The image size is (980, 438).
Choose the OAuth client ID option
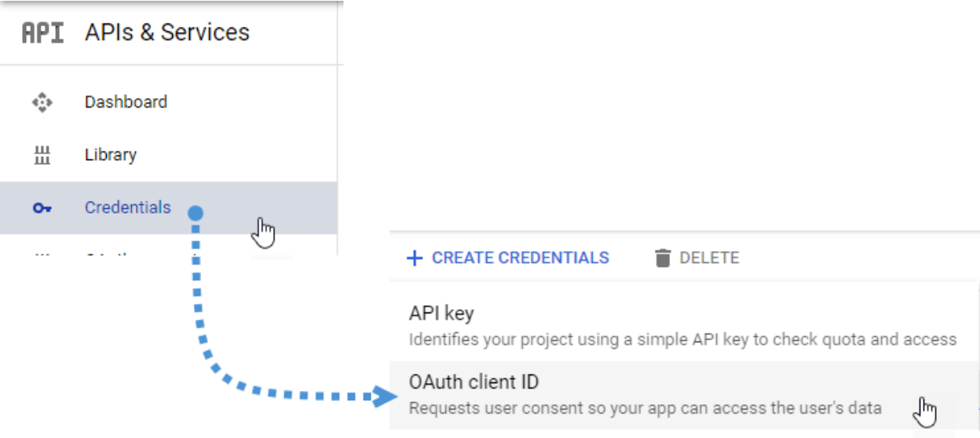coord(474,382)
